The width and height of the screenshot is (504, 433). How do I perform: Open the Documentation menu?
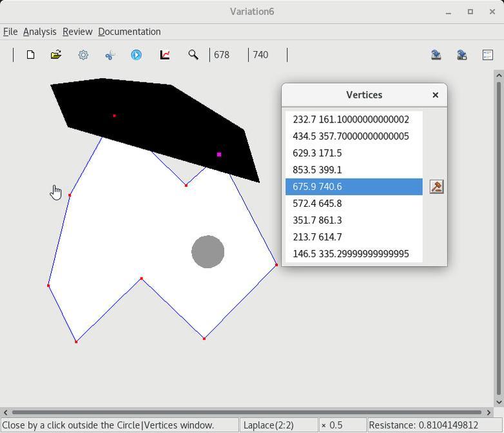(x=129, y=32)
